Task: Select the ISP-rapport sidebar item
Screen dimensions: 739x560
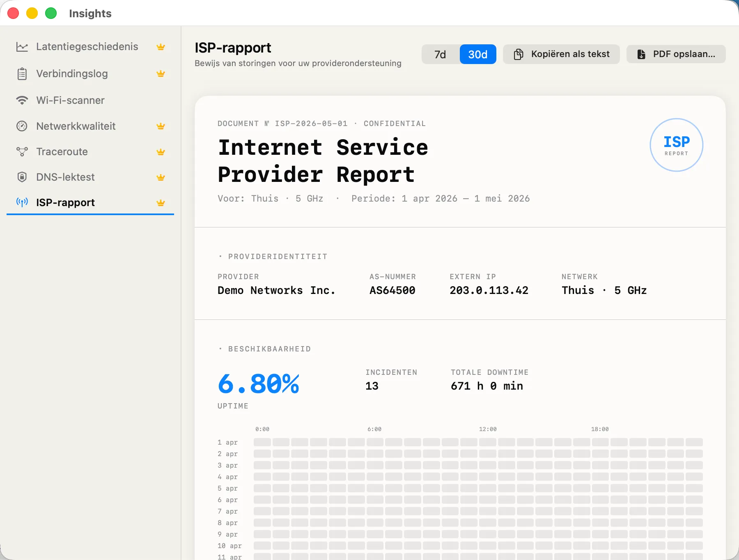Action: [x=90, y=202]
